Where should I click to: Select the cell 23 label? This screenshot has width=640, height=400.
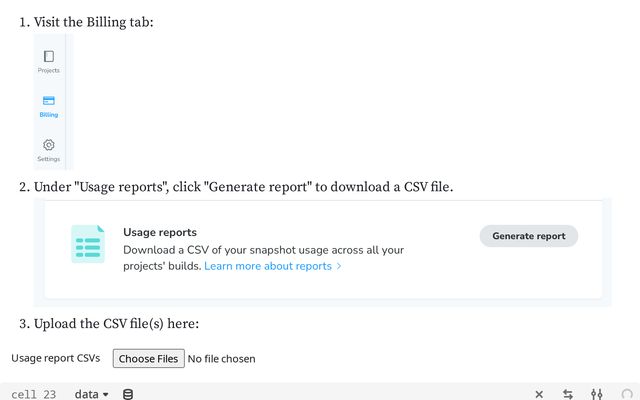point(33,394)
